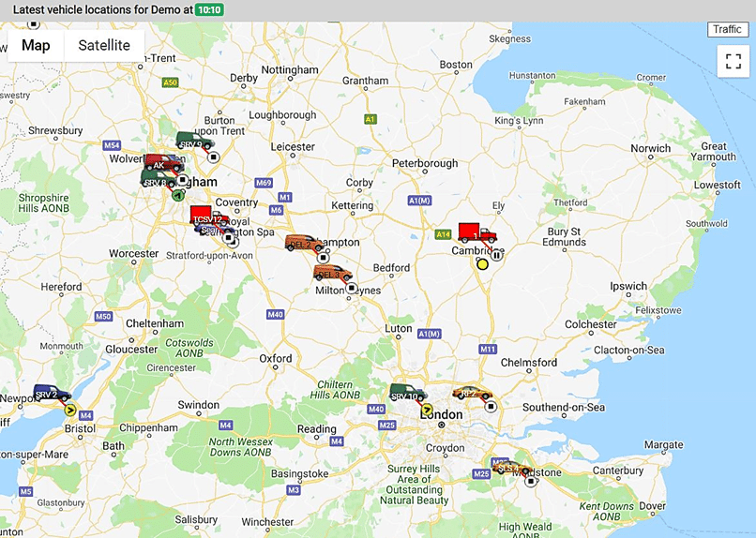Click the SRV 10 green van in London
The image size is (756, 538).
pyautogui.click(x=408, y=393)
